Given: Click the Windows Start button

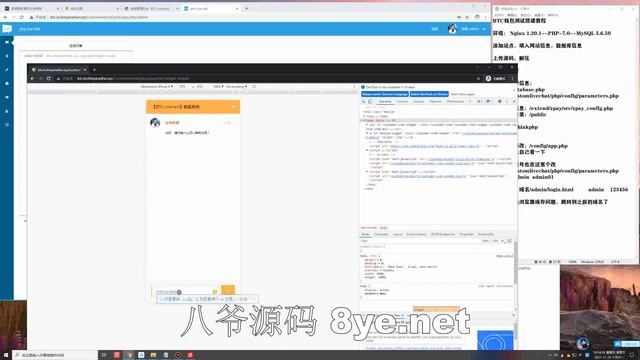Looking at the screenshot, I should point(5,355).
